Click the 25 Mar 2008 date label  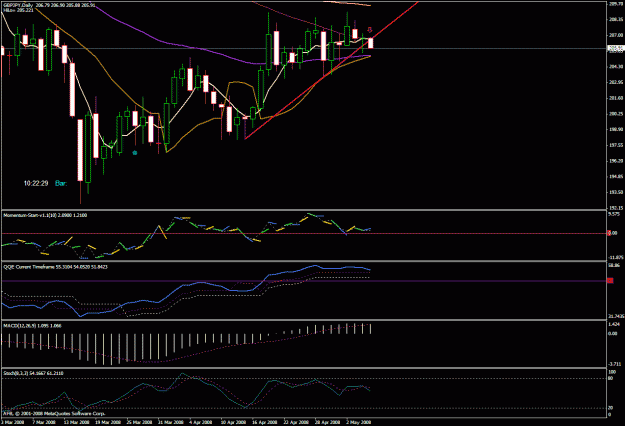pos(139,422)
